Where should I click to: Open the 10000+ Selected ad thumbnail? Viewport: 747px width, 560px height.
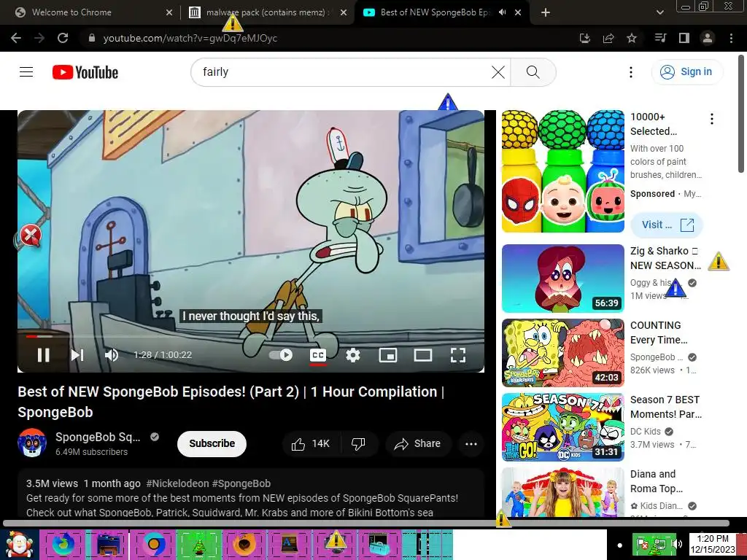pos(563,171)
